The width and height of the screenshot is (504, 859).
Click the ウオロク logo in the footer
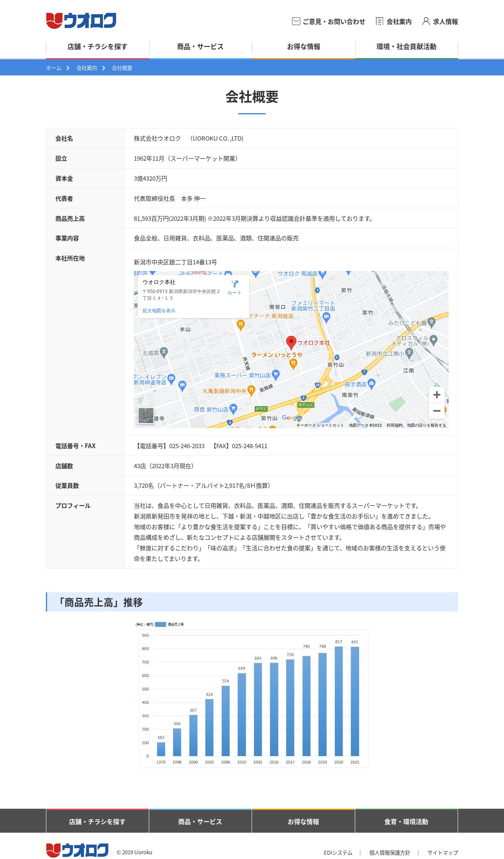click(77, 850)
